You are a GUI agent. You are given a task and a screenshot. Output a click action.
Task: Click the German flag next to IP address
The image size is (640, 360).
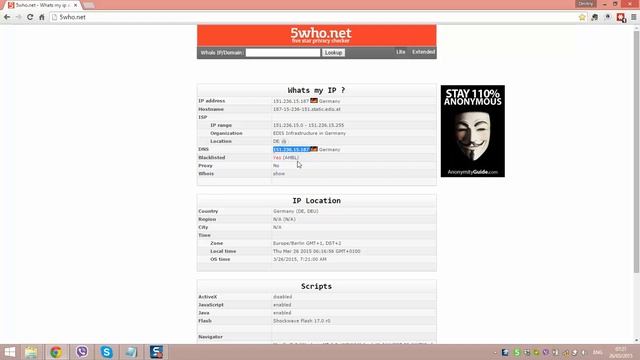pos(313,100)
